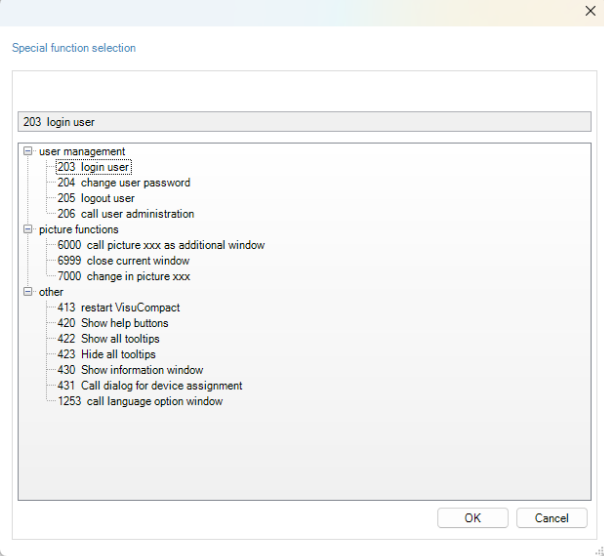Viewport: 605px width, 557px height.
Task: Select 1253 call language option window
Action: [140, 401]
